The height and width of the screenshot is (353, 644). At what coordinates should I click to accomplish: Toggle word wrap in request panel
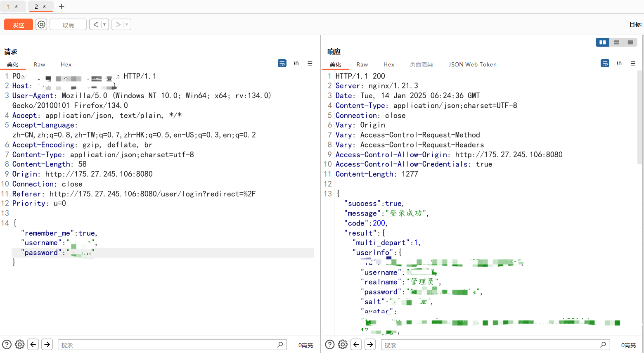click(282, 63)
